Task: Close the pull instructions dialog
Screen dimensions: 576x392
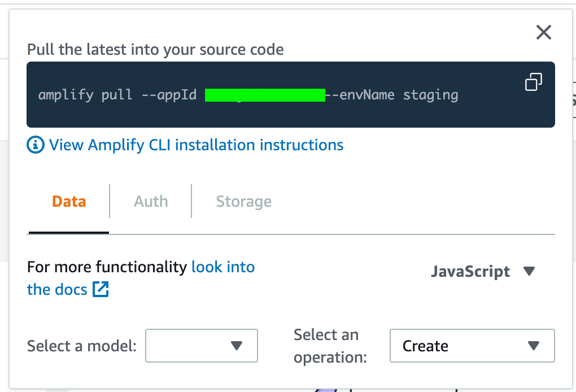Action: pos(543,33)
